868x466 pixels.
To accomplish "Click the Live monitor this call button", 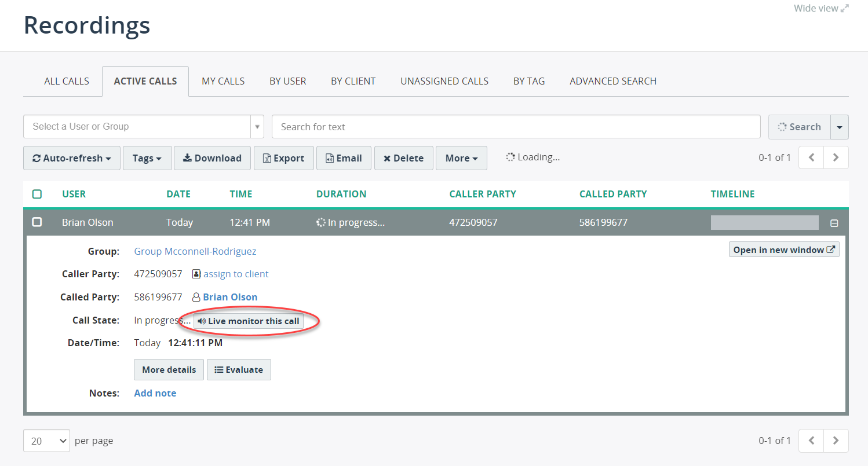I will 248,321.
